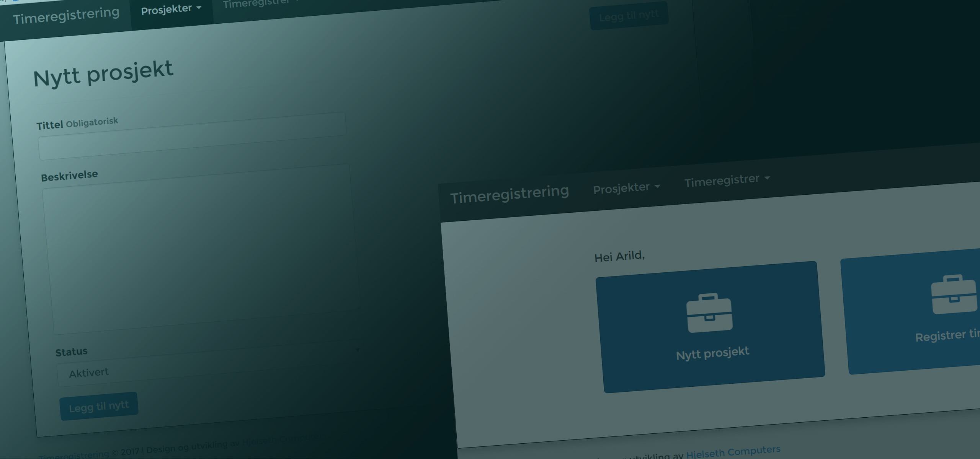
Task: Click the Status label
Action: pyautogui.click(x=71, y=352)
